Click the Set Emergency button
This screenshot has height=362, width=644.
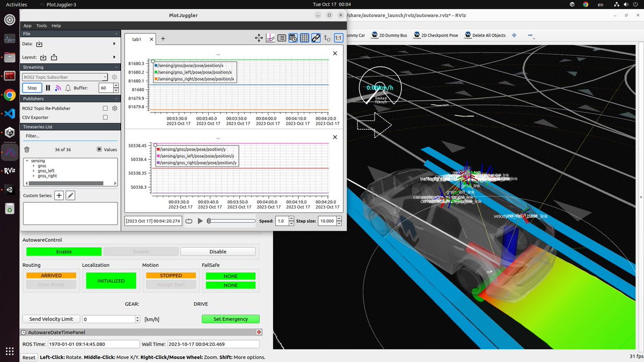(231, 319)
